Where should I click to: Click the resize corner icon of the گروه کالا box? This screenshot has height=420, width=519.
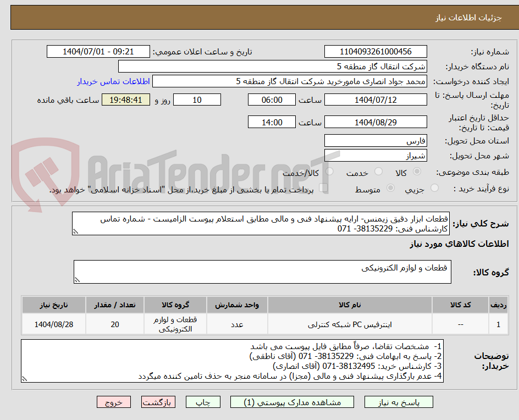[78, 279]
